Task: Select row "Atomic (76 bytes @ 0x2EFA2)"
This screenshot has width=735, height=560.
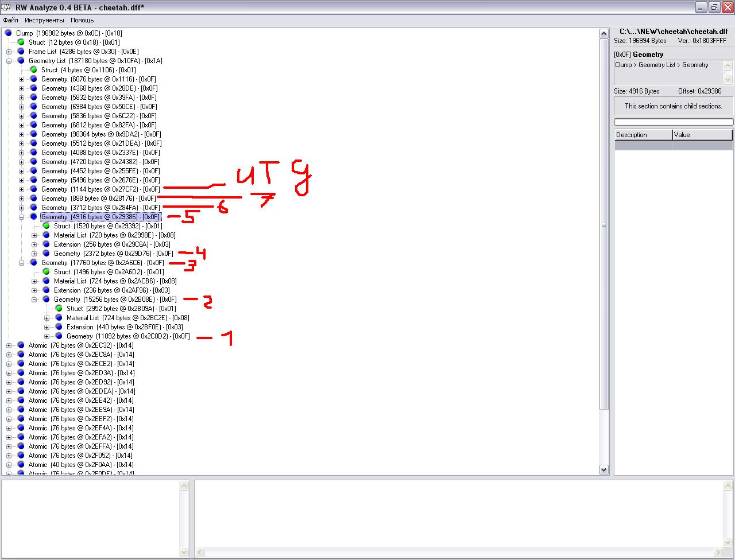Action: click(x=81, y=437)
